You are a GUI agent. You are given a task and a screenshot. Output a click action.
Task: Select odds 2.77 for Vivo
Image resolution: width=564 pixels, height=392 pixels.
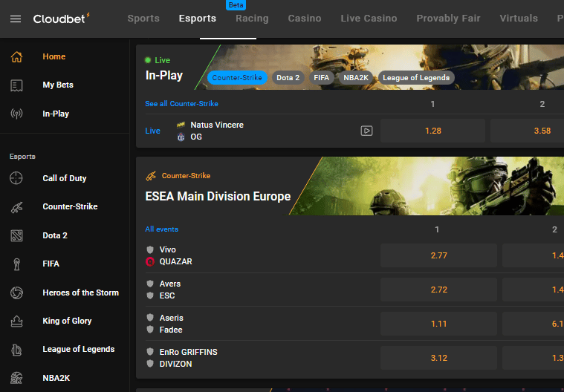438,255
